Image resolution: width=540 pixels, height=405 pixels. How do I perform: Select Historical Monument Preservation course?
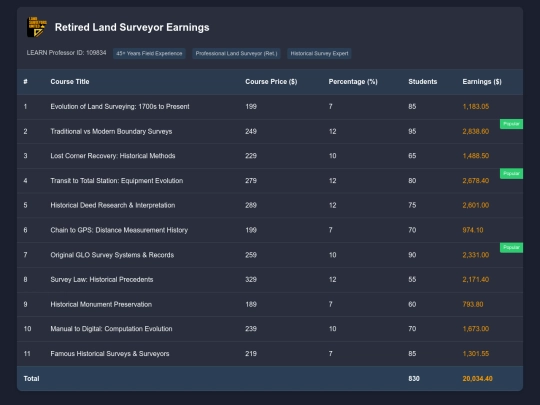(101, 304)
